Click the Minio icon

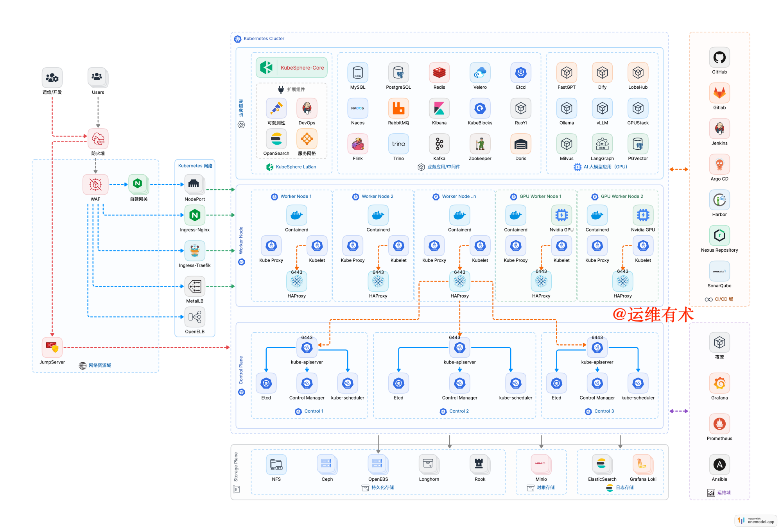(x=541, y=464)
